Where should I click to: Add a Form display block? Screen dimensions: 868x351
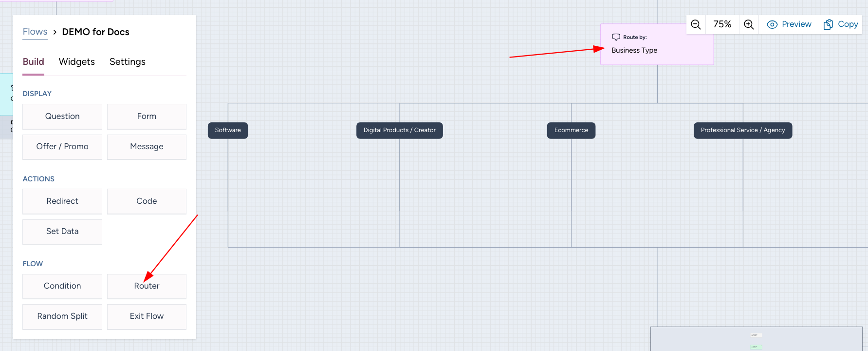coord(147,117)
